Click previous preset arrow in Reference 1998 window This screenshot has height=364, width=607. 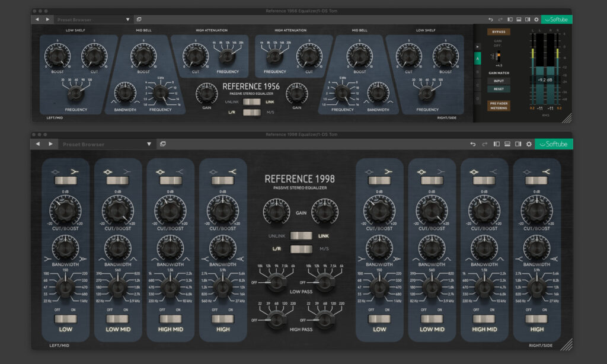(37, 144)
